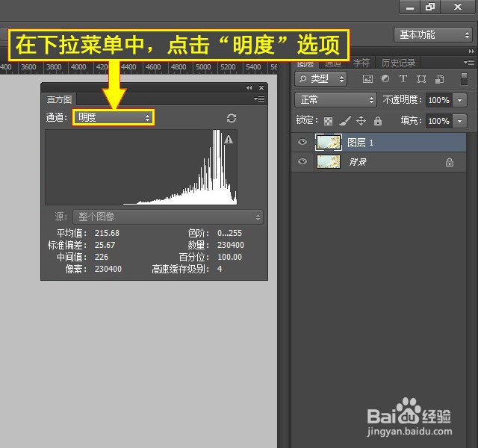Open the 基本功能 workspace dropdown
Screen dimensions: 478x448
[x=433, y=35]
